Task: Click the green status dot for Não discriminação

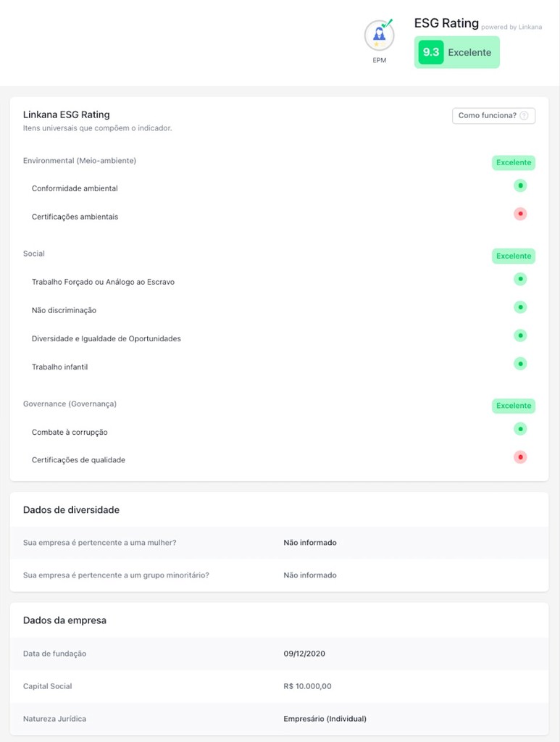Action: click(x=520, y=307)
